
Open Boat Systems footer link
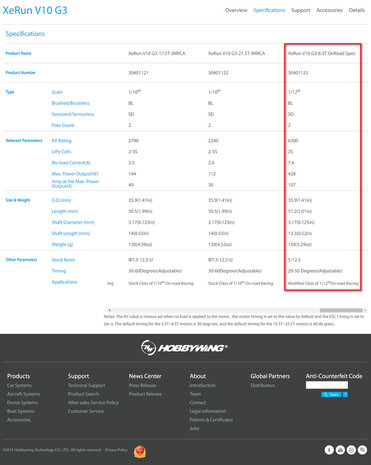pos(21,411)
